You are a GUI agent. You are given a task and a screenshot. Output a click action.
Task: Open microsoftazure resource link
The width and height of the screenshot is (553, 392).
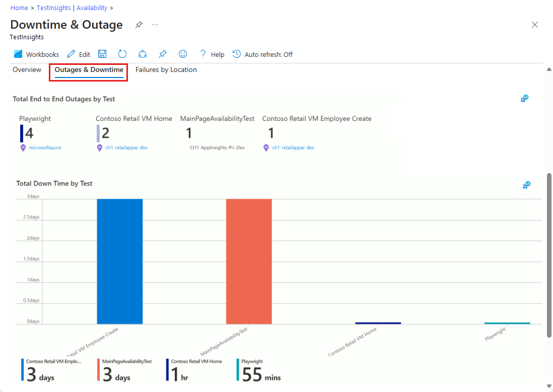[45, 148]
